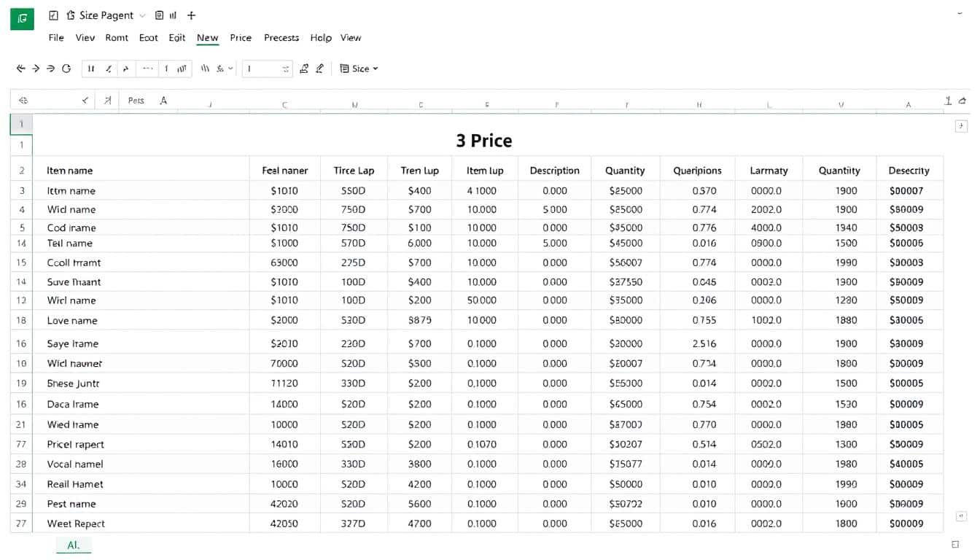980x560 pixels.
Task: Open the Price menu
Action: 241,38
